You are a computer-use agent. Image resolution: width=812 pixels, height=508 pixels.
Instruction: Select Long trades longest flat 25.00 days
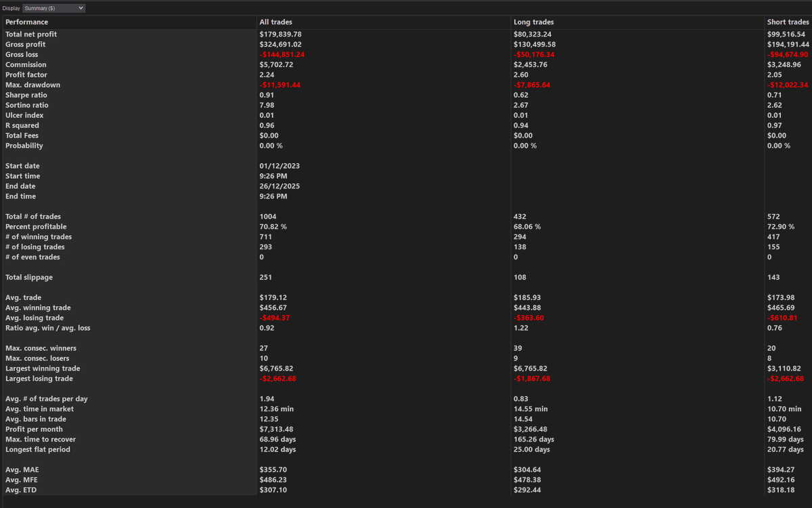(533, 450)
